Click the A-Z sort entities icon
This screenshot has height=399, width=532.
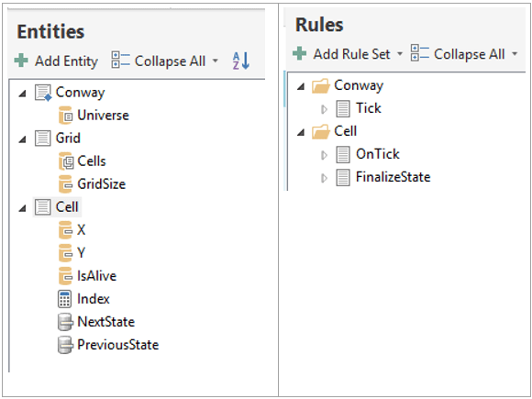click(241, 61)
